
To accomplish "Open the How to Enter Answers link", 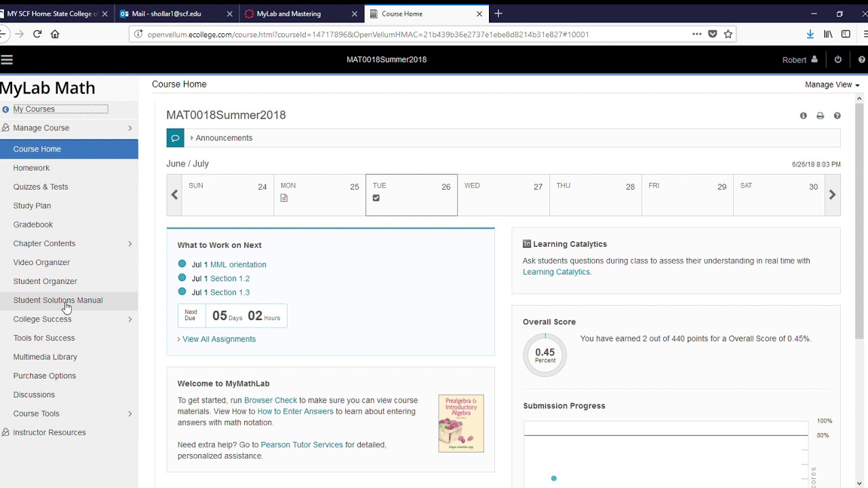I will [x=295, y=411].
